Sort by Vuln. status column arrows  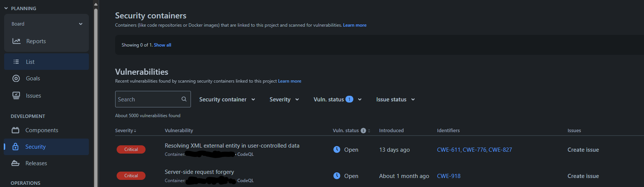(x=369, y=131)
